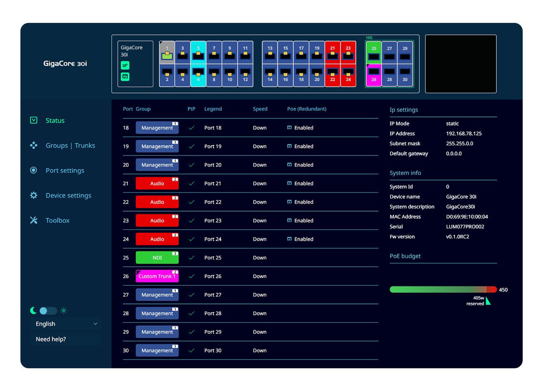Viewport: 541px width, 392px height.
Task: Toggle PtP checkmark for port 30
Action: 191,350
